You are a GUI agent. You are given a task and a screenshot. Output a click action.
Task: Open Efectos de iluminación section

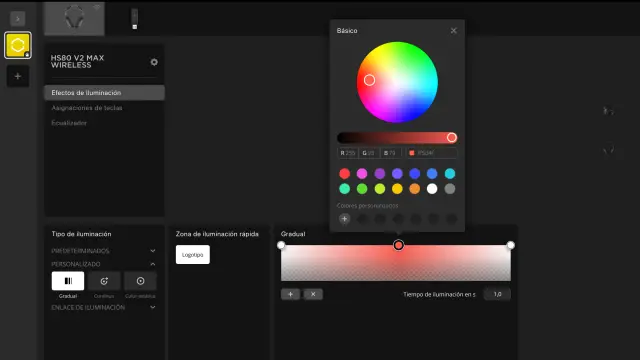click(104, 93)
